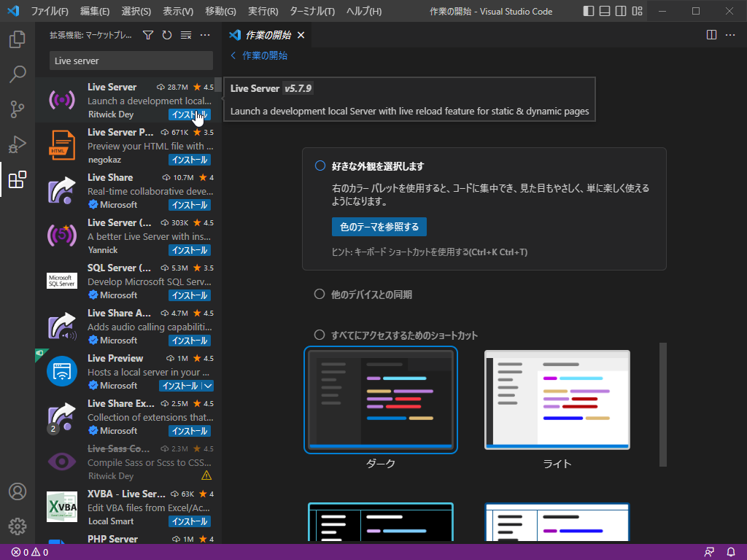Click the extension search input field
Screen dimensions: 747x560
pyautogui.click(x=131, y=61)
